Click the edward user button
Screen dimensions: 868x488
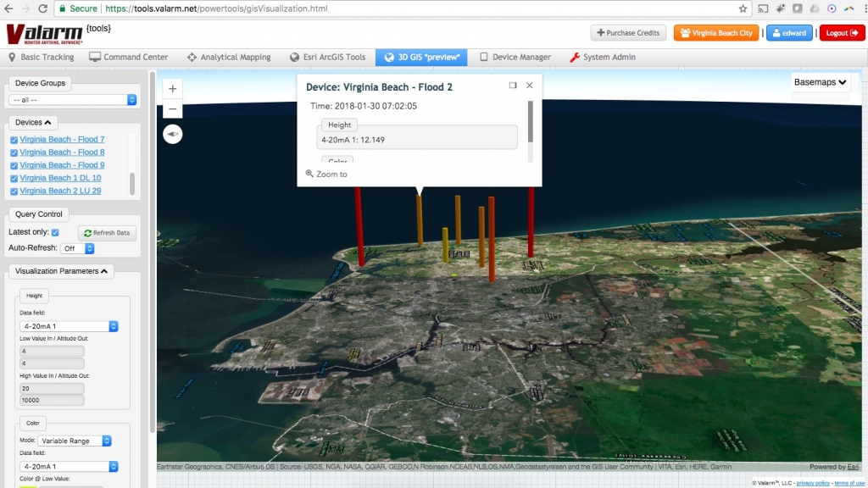pyautogui.click(x=789, y=33)
